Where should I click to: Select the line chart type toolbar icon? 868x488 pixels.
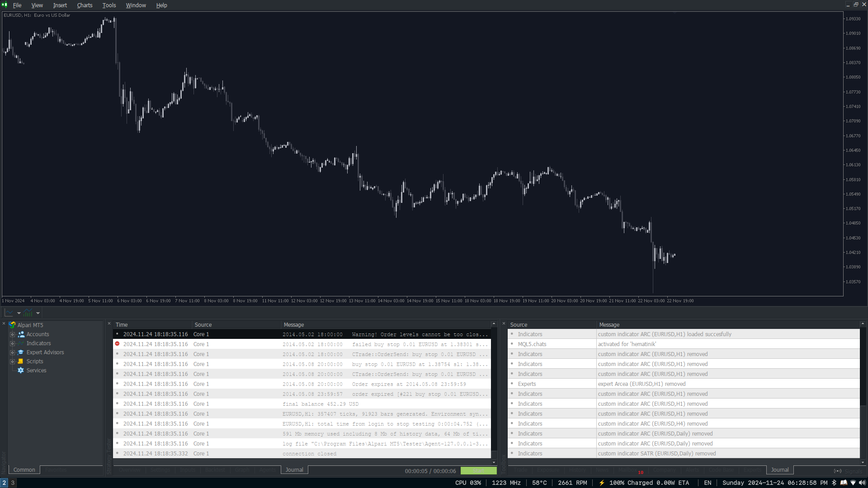click(9, 313)
